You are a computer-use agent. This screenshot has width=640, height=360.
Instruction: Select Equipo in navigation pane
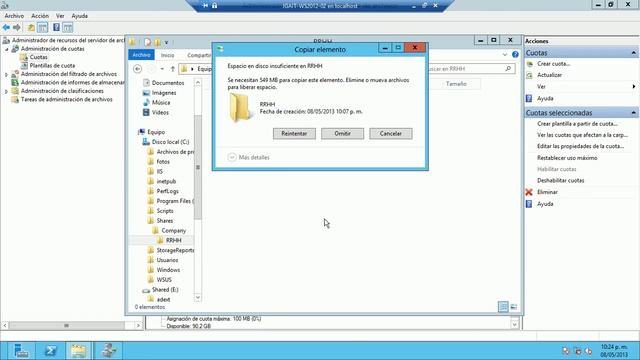(156, 132)
